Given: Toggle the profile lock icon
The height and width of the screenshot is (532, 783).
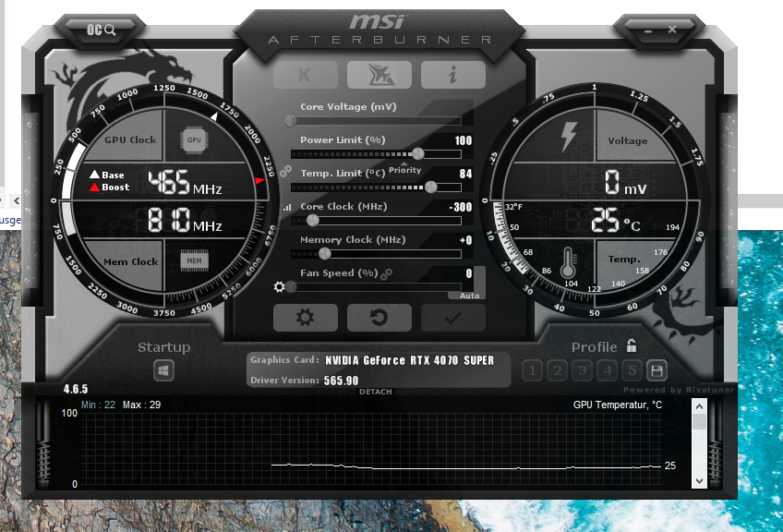Looking at the screenshot, I should pos(632,345).
